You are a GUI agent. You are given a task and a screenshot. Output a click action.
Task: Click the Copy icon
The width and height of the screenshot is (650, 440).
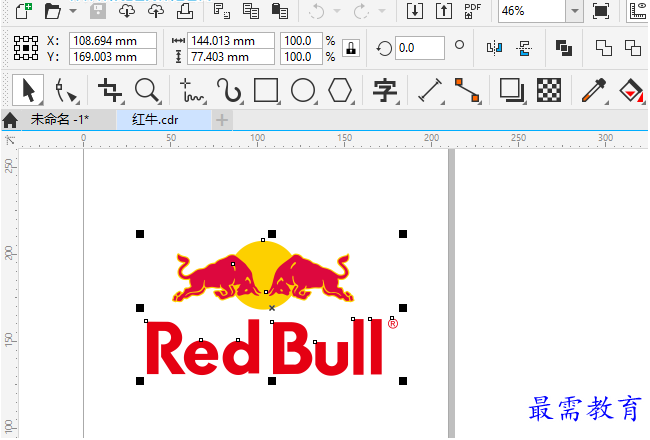pyautogui.click(x=251, y=11)
